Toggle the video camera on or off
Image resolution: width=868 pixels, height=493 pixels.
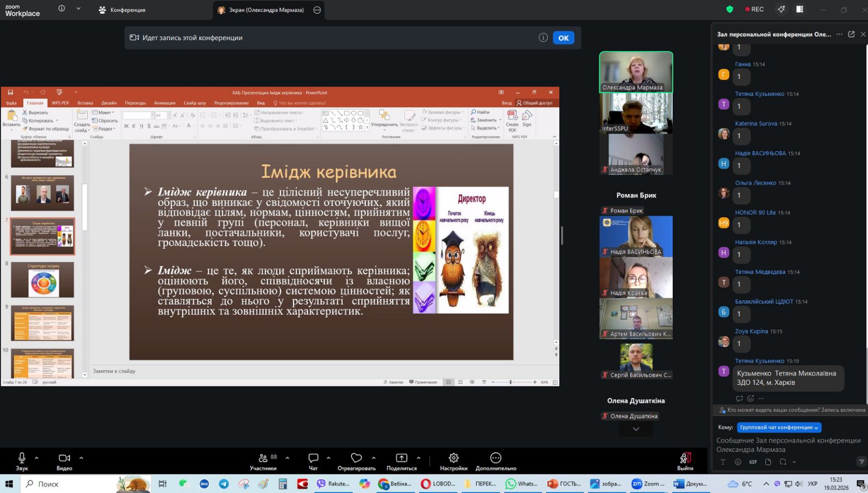click(64, 458)
